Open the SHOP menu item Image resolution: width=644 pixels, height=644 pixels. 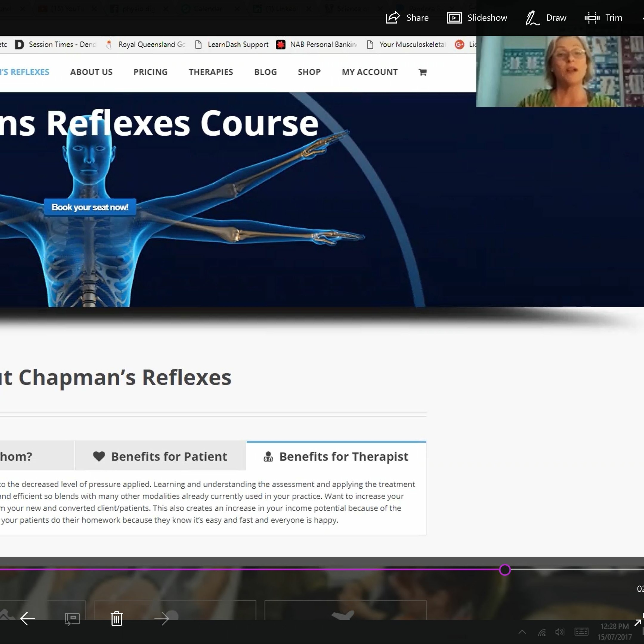309,72
